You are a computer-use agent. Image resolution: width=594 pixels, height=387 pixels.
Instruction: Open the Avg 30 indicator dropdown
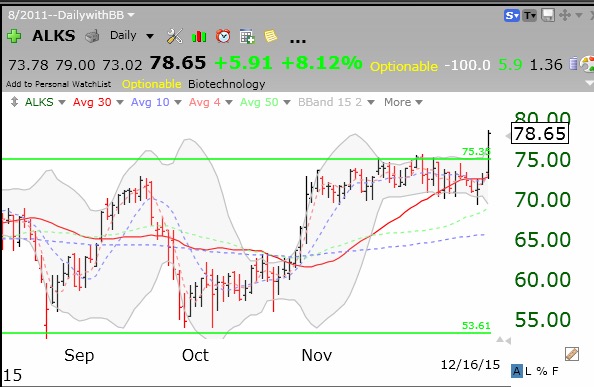point(98,102)
